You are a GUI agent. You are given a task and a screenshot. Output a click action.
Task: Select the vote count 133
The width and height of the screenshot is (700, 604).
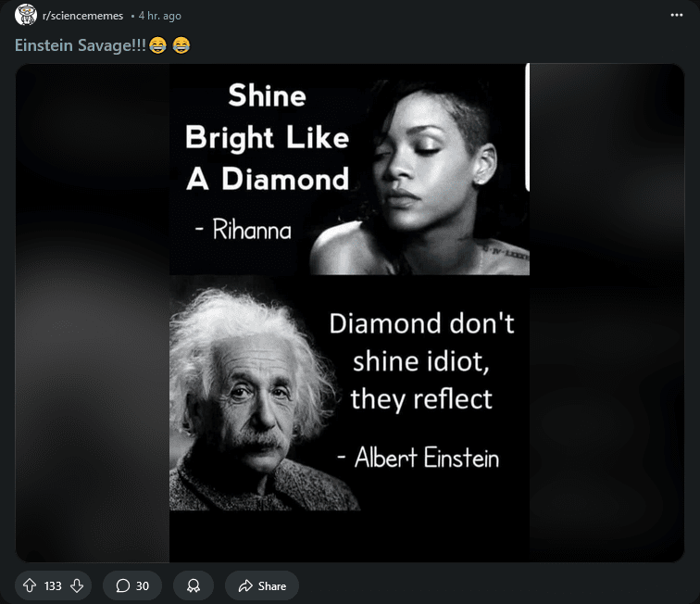(x=53, y=585)
